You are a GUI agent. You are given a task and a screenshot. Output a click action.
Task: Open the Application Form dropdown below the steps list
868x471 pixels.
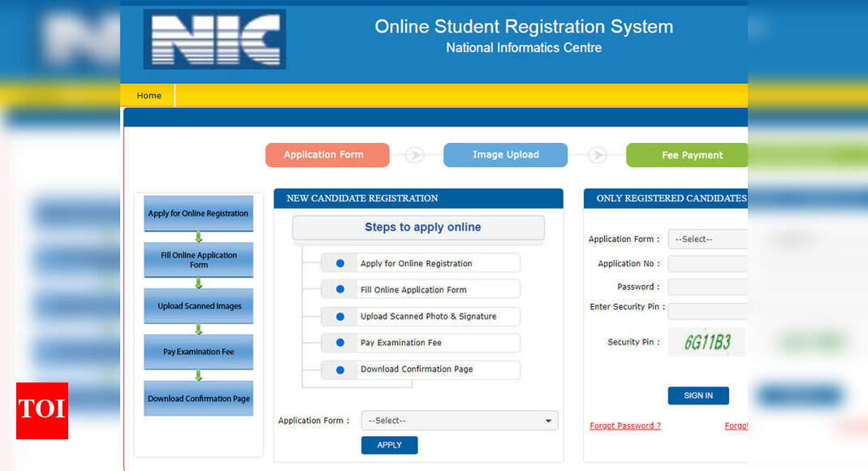tap(459, 420)
